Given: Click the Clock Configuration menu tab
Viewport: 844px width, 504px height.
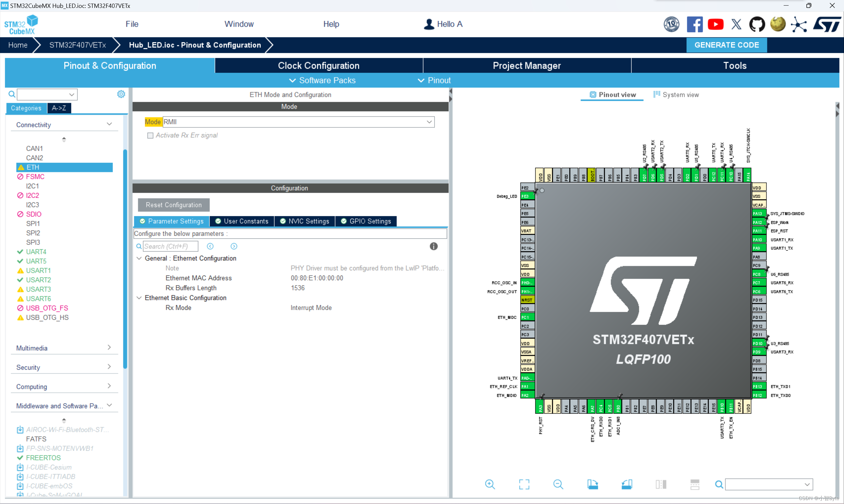Looking at the screenshot, I should (x=318, y=66).
